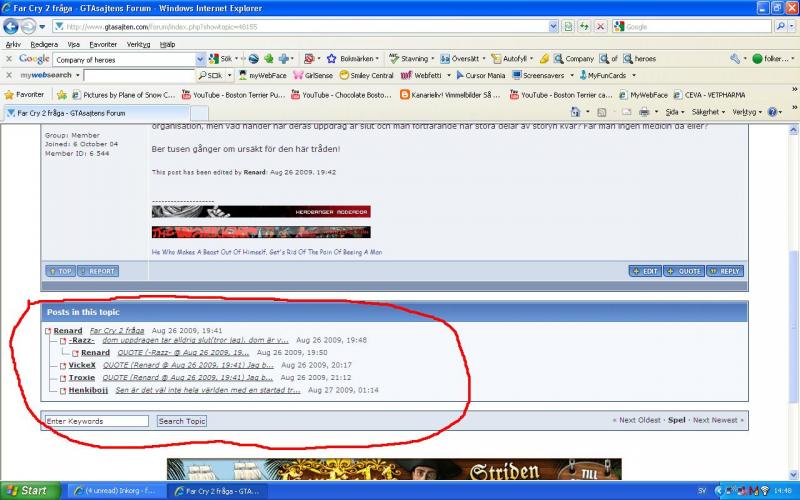Screen dimensions: 800x500
Task: Click the Smiley Central toolbar icon
Action: (367, 75)
